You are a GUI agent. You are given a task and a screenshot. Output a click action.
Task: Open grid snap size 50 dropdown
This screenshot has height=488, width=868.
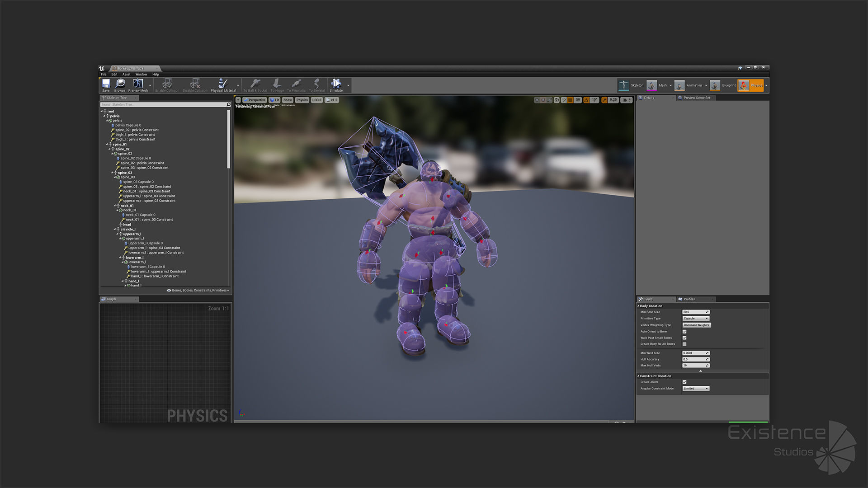[x=578, y=100]
